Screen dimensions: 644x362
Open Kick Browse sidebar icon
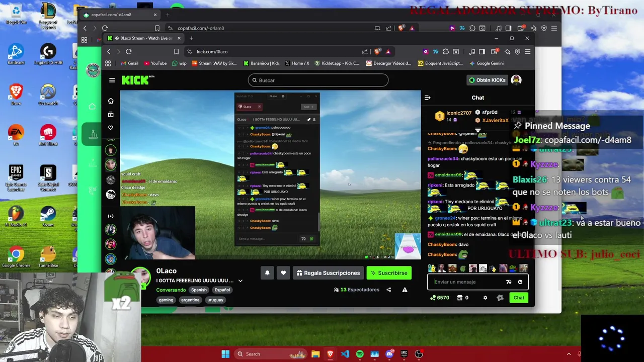pyautogui.click(x=111, y=115)
